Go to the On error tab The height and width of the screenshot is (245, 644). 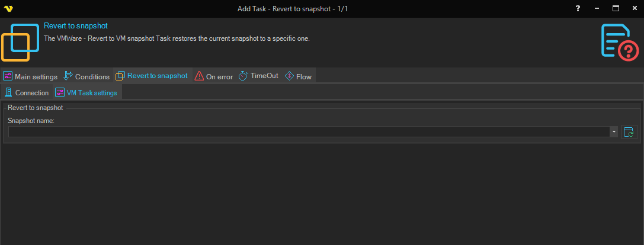[x=219, y=76]
